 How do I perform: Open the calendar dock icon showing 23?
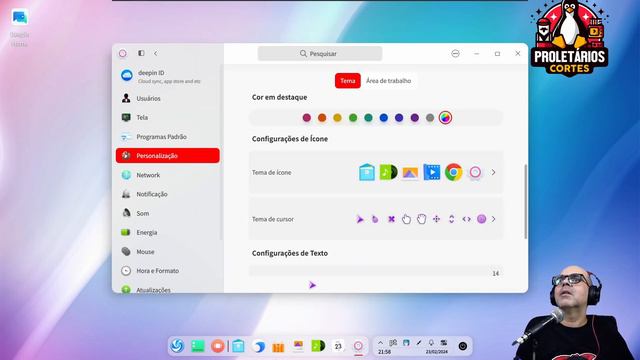coord(338,346)
